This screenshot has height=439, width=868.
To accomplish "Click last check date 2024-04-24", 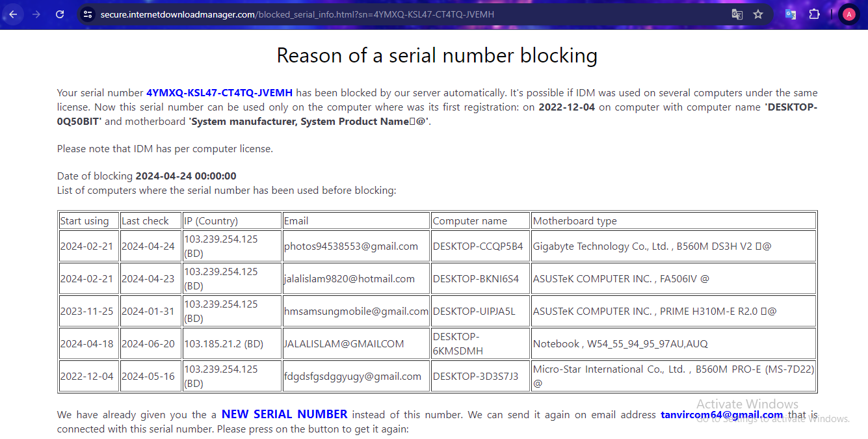I will [x=148, y=246].
